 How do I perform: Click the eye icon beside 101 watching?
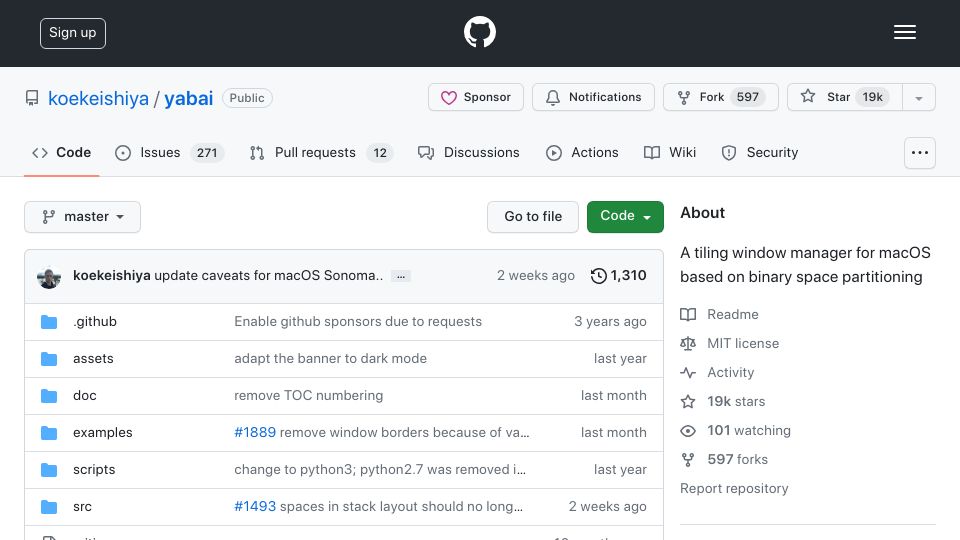pos(688,430)
